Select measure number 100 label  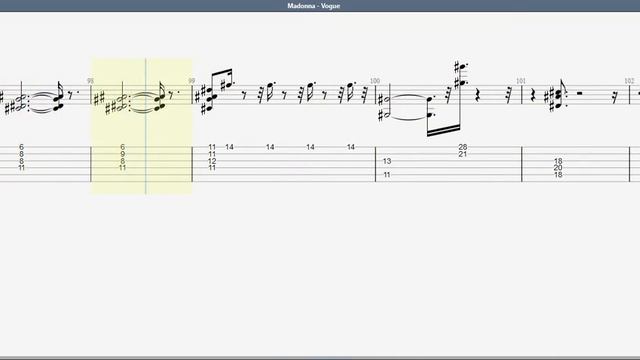click(375, 81)
